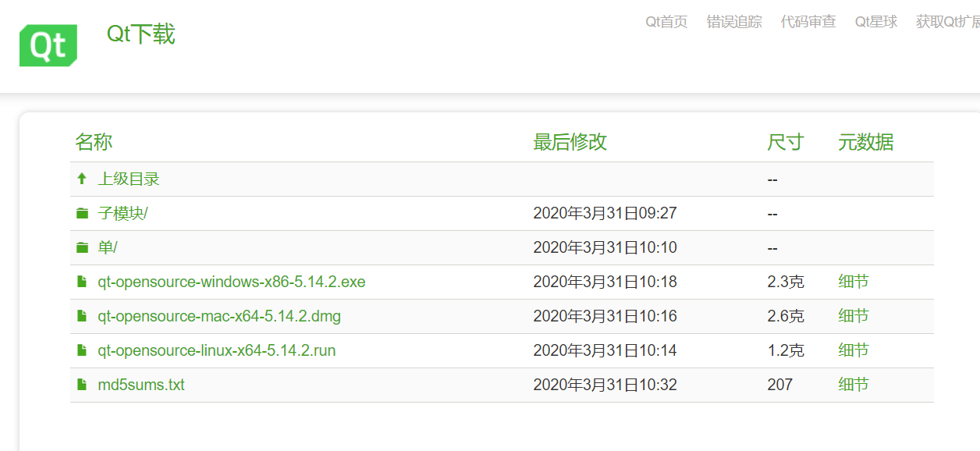
Task: Download qt-opensource-mac-x64-5.14.2.dmg
Action: click(219, 316)
